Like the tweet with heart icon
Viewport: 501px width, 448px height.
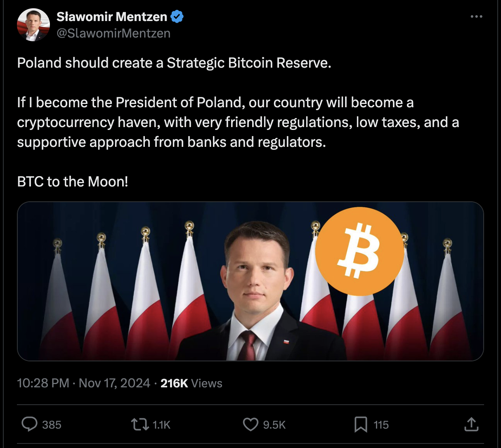pyautogui.click(x=250, y=424)
